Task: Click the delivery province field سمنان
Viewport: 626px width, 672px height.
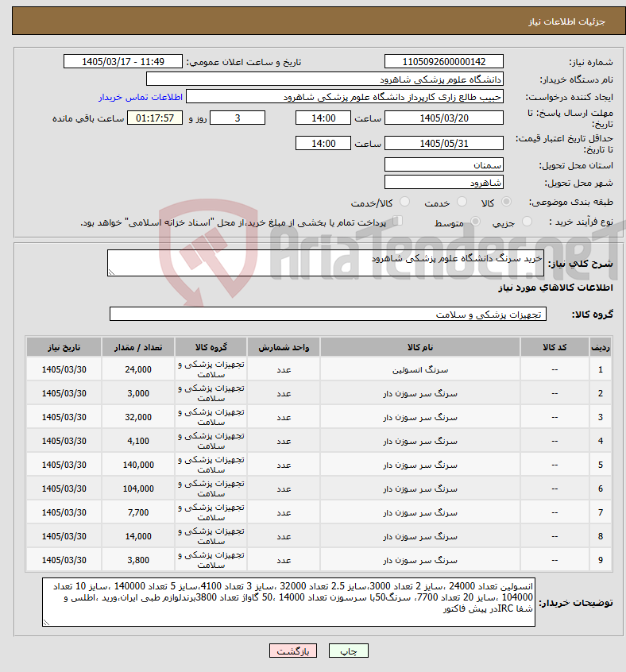Action: pyautogui.click(x=444, y=165)
